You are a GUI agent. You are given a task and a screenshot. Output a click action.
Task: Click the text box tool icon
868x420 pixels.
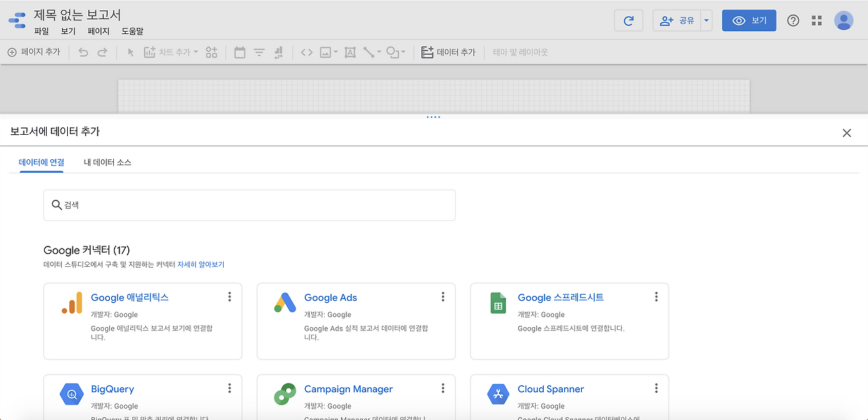[350, 52]
